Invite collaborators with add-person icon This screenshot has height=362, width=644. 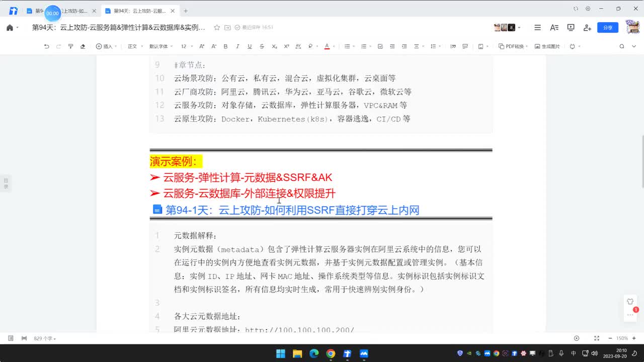(587, 28)
